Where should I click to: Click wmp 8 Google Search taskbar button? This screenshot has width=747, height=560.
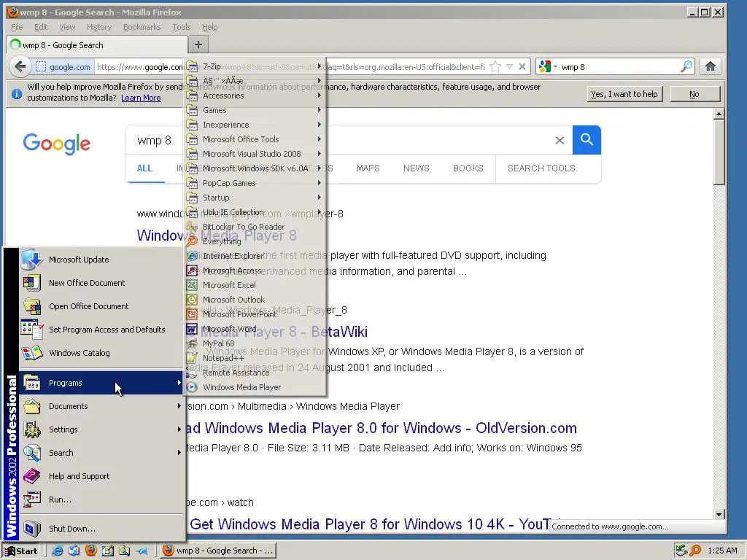(x=218, y=551)
